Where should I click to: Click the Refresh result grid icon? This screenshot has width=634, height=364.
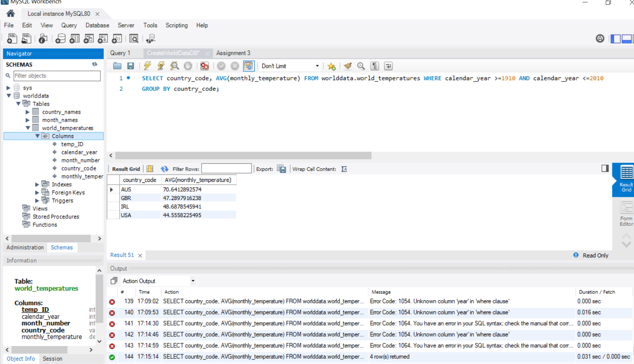point(164,169)
